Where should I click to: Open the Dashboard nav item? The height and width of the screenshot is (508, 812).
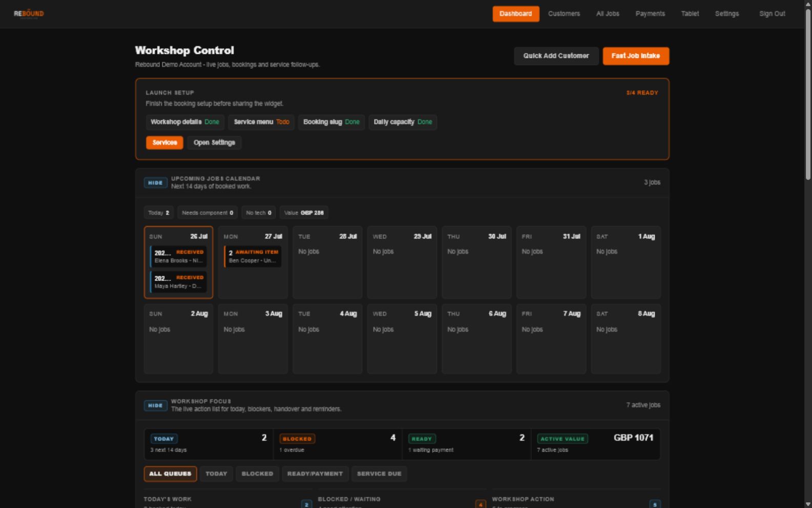coord(515,14)
